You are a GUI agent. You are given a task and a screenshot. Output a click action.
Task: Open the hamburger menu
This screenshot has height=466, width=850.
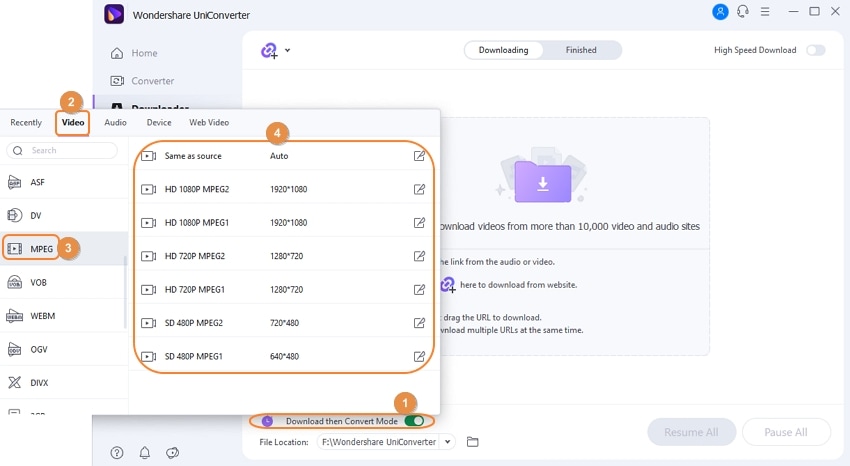[765, 11]
